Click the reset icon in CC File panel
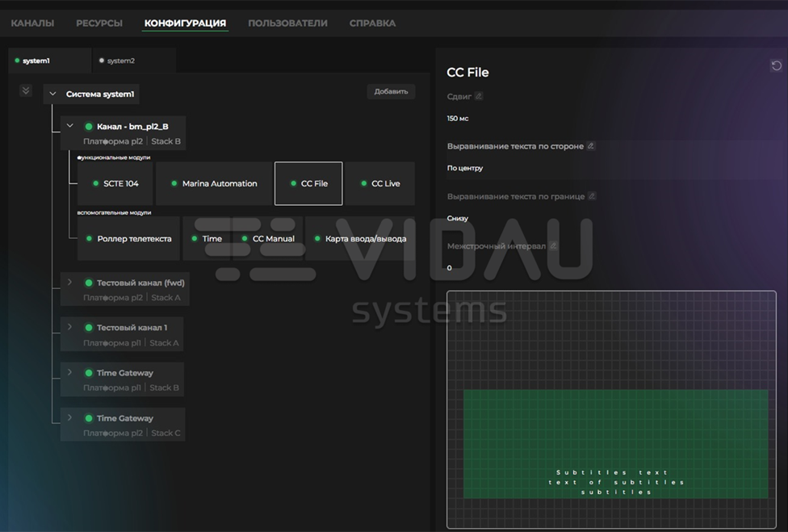Screen dimensions: 788x532 pos(776,66)
